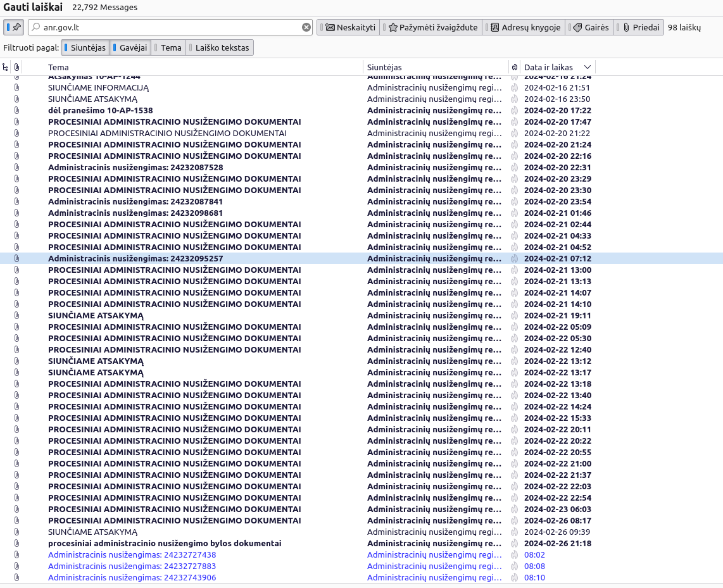Screen dimensions: 723x588
Task: Enable the Priedai attachments filter
Action: pyautogui.click(x=639, y=27)
